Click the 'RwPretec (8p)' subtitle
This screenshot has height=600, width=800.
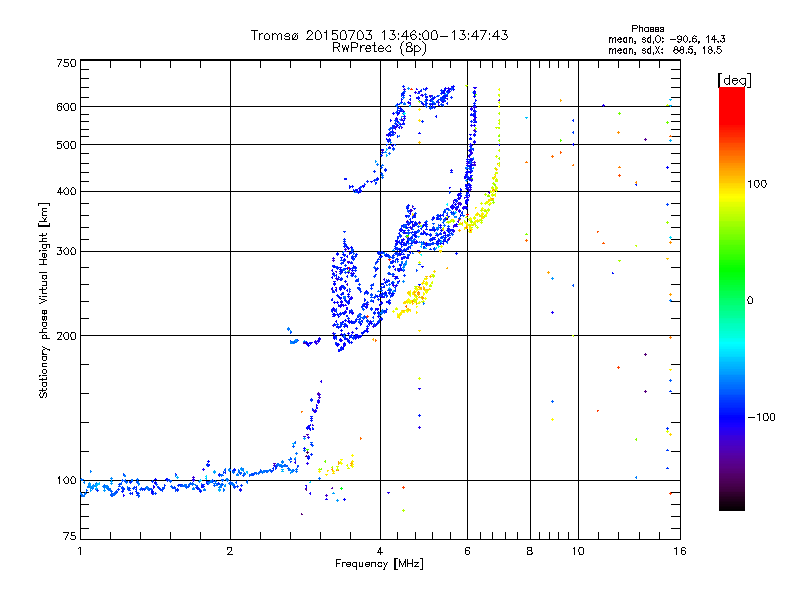(379, 48)
